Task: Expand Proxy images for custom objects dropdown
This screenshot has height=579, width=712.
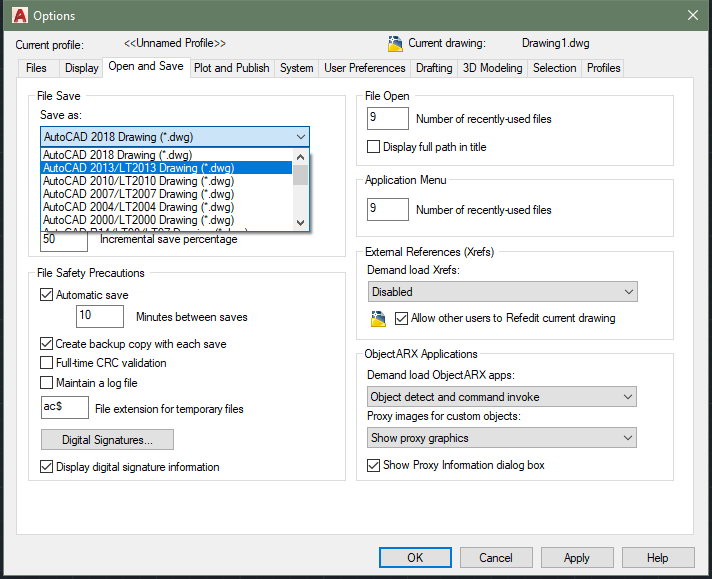Action: [502, 438]
